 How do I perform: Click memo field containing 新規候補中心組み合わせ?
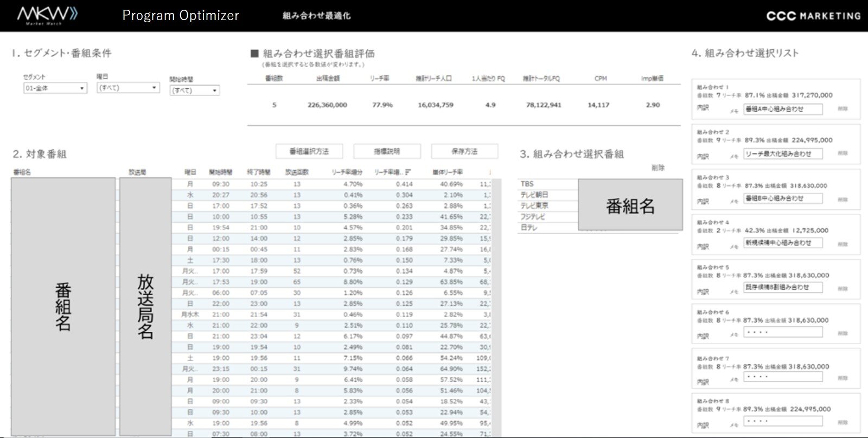pyautogui.click(x=782, y=243)
